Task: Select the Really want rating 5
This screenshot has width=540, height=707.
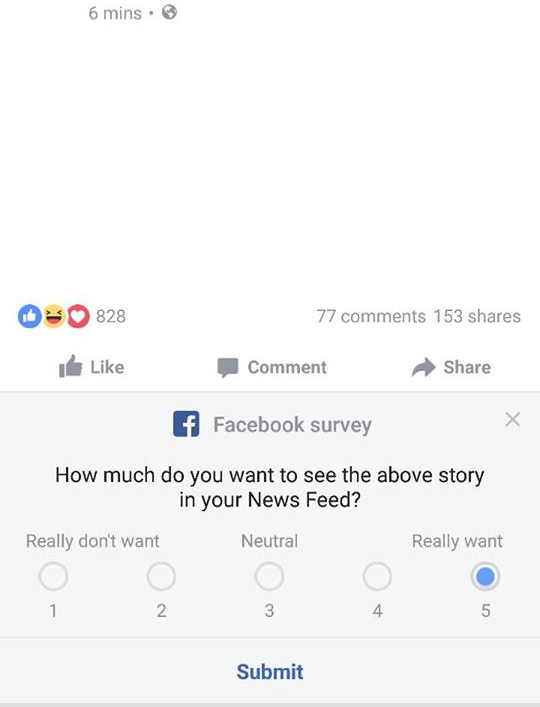Action: [x=485, y=576]
